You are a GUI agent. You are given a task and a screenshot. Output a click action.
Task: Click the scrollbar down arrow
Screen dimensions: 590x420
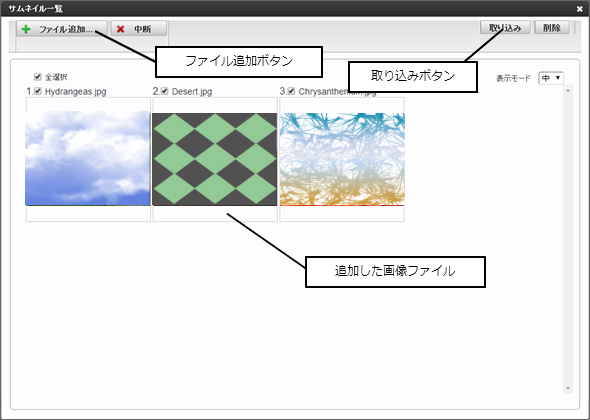coord(568,388)
